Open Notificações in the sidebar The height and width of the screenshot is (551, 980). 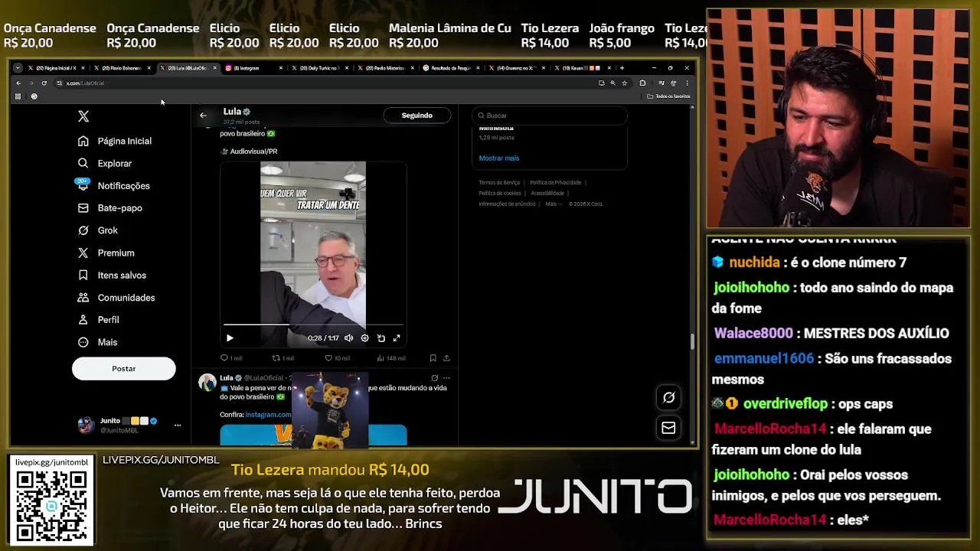(x=113, y=185)
